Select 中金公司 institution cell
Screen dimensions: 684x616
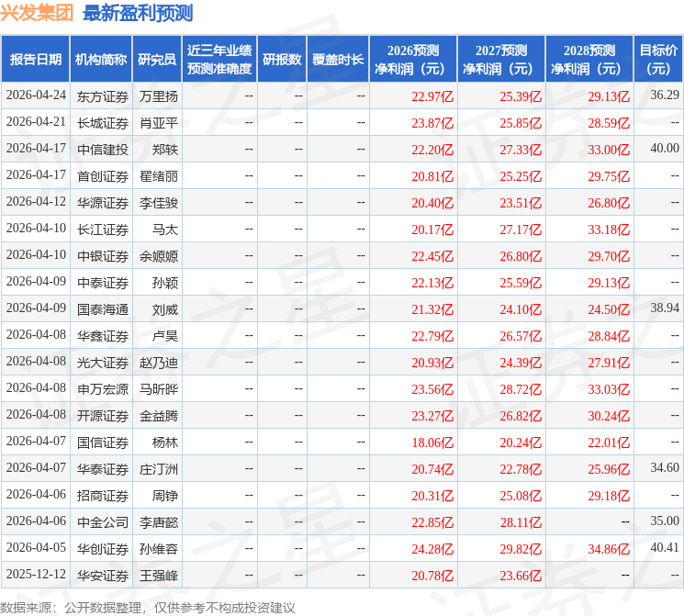pyautogui.click(x=103, y=522)
